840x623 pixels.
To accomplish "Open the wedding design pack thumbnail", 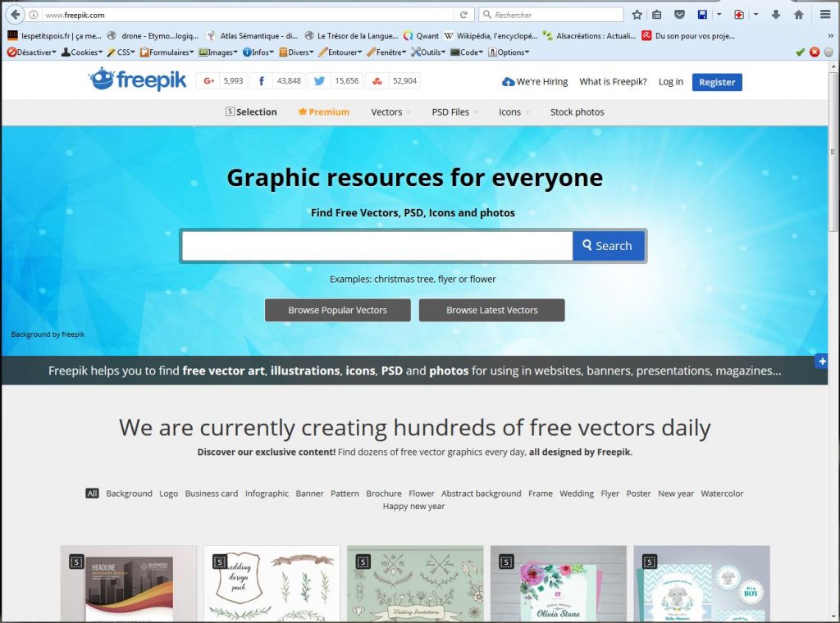I will click(x=272, y=584).
